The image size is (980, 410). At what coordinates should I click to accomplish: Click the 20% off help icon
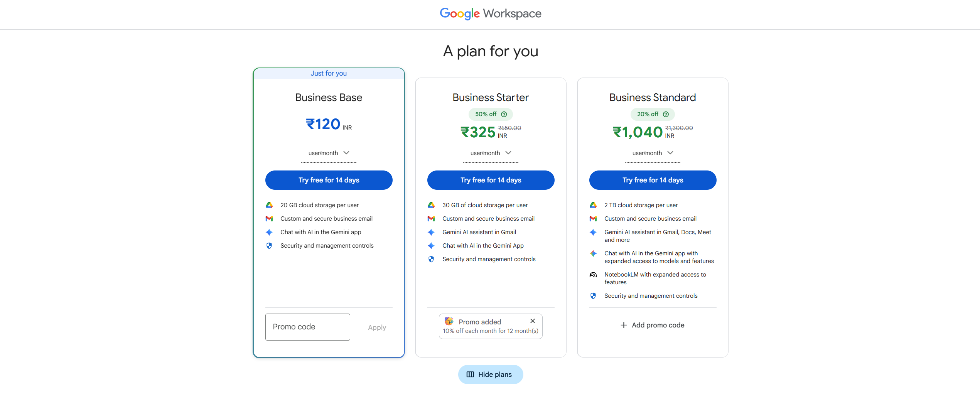[x=666, y=114]
